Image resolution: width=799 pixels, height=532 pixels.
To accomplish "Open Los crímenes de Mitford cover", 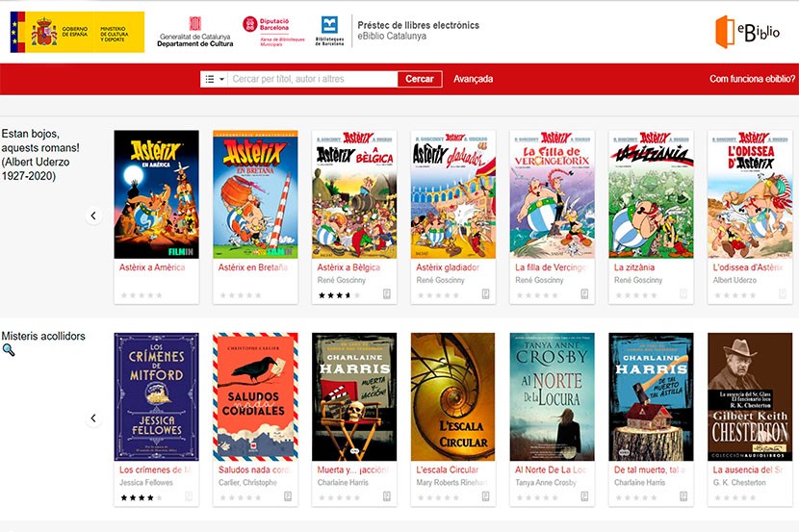I will click(157, 397).
